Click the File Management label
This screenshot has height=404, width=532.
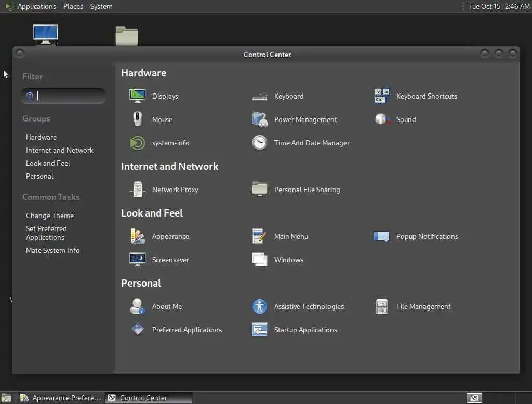(x=423, y=307)
